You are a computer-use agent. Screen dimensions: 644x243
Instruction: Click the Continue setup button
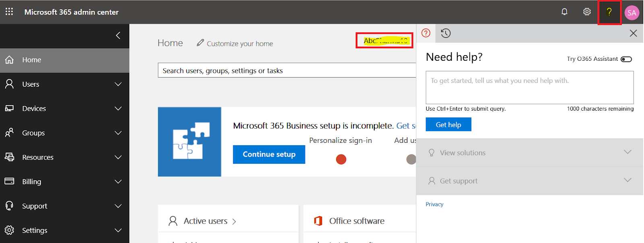coord(269,154)
